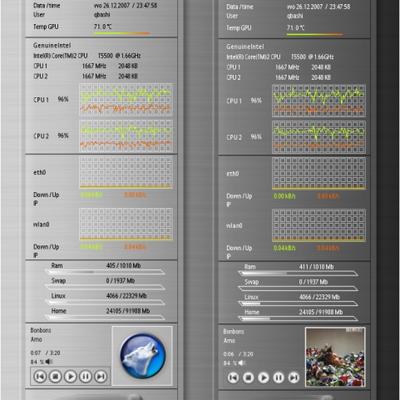Click the '0.00 kB/s' eth0 download value in the dark panel

click(284, 196)
